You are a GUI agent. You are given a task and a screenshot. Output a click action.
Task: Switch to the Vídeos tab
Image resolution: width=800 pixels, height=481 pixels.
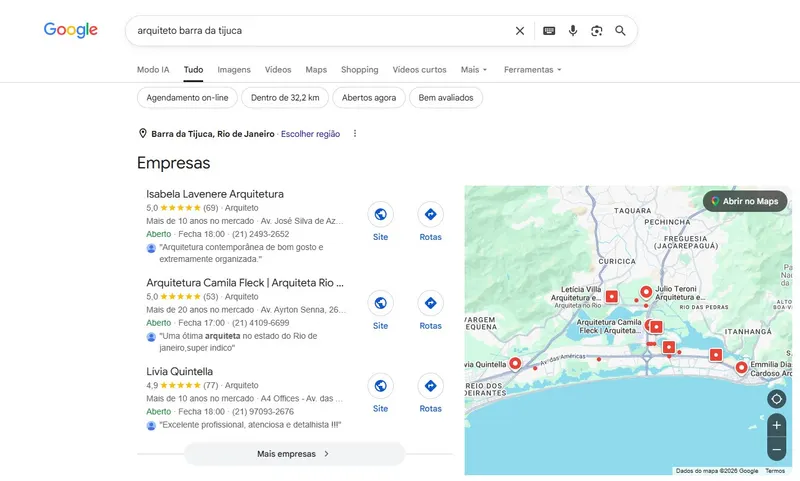coord(278,70)
